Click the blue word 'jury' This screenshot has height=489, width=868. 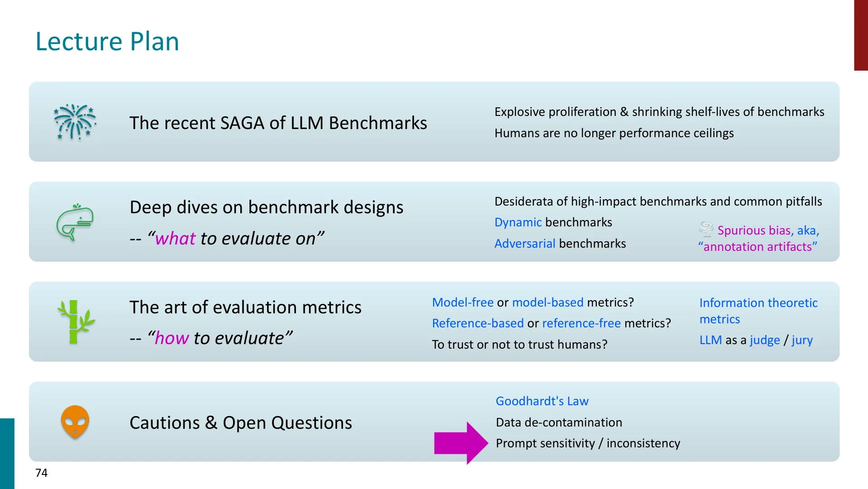click(x=802, y=340)
